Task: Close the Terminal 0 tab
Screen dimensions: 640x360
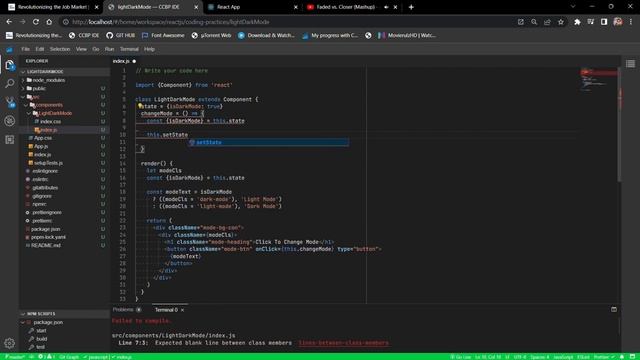Action: click(182, 310)
